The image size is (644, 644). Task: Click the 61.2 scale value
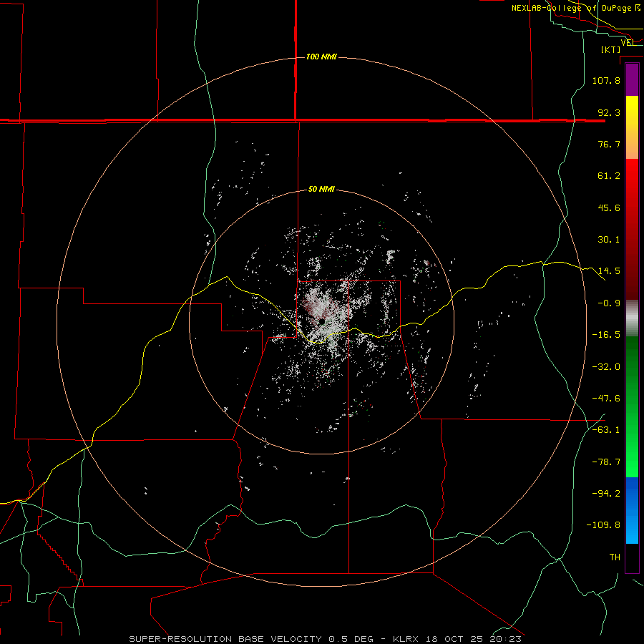tap(609, 176)
